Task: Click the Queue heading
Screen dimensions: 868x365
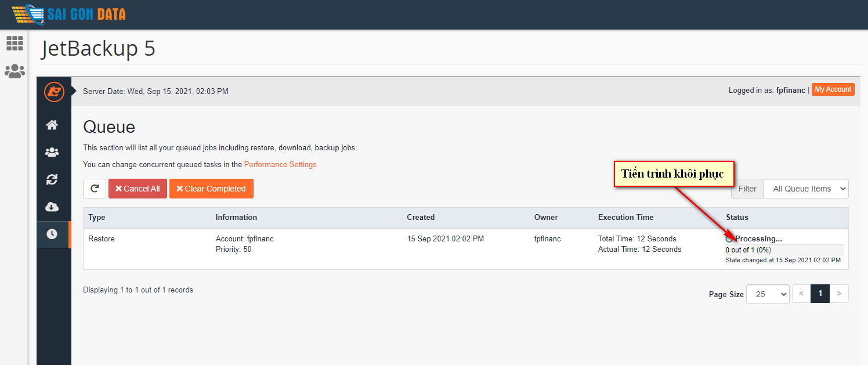Action: coord(109,127)
